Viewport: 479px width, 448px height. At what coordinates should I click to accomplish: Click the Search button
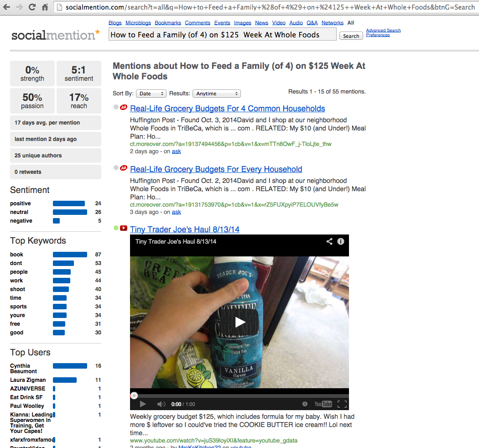click(x=351, y=36)
